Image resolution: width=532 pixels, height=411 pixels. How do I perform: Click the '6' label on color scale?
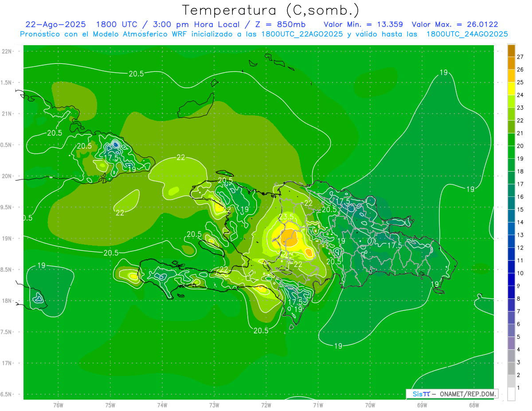pyautogui.click(x=519, y=324)
